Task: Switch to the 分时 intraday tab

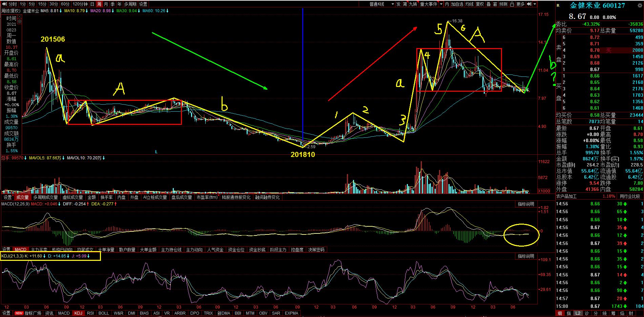Action: click(13, 4)
